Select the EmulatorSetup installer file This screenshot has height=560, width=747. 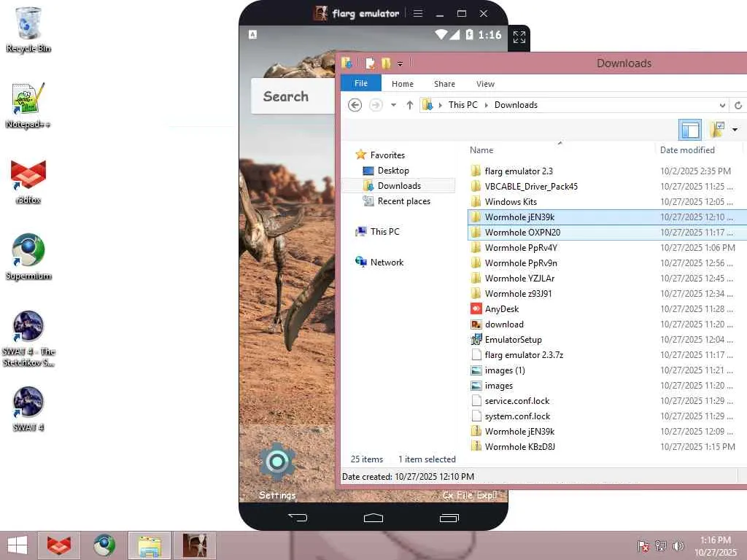(x=513, y=340)
